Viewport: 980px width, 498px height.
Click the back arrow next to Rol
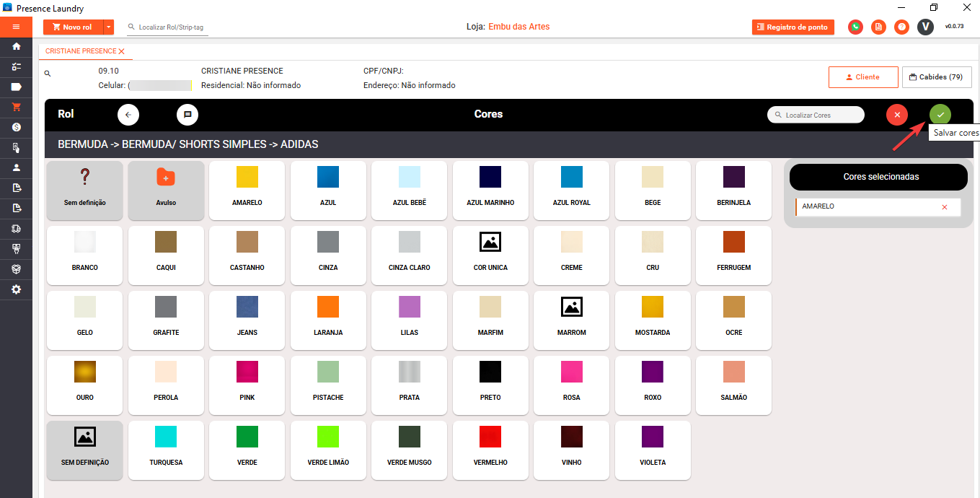pos(128,115)
